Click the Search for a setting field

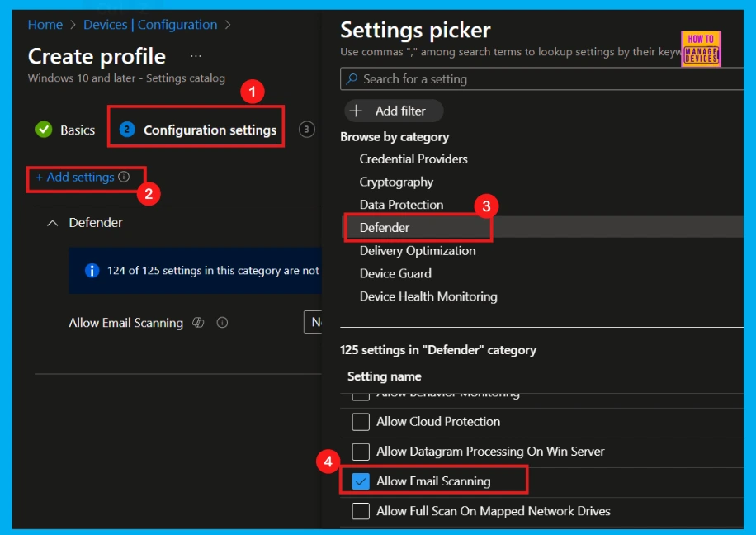pos(542,79)
